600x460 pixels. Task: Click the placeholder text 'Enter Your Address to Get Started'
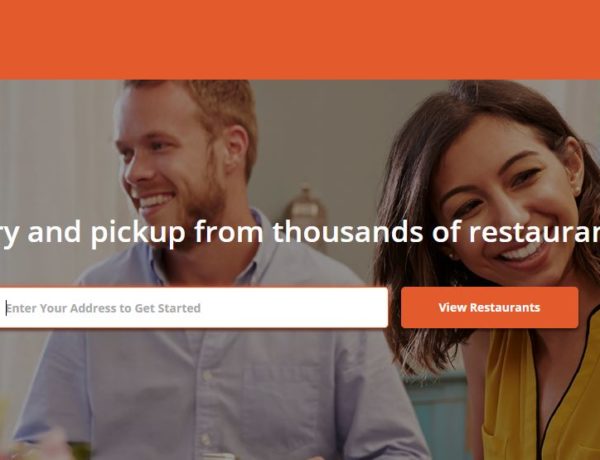103,308
